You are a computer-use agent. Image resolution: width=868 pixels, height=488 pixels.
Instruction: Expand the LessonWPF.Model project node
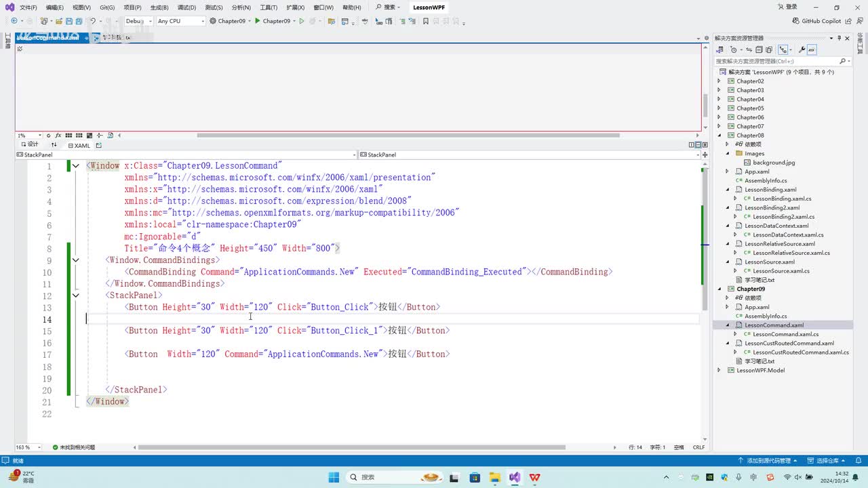(x=719, y=370)
